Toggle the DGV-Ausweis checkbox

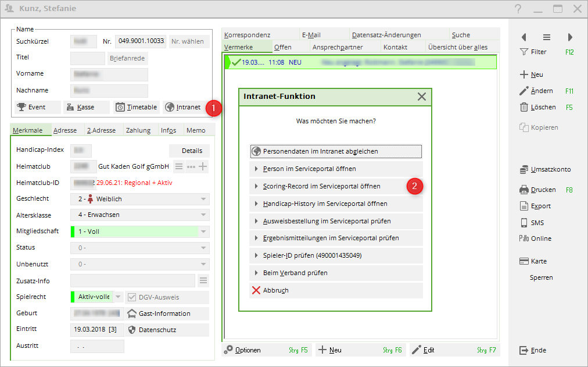tap(131, 297)
